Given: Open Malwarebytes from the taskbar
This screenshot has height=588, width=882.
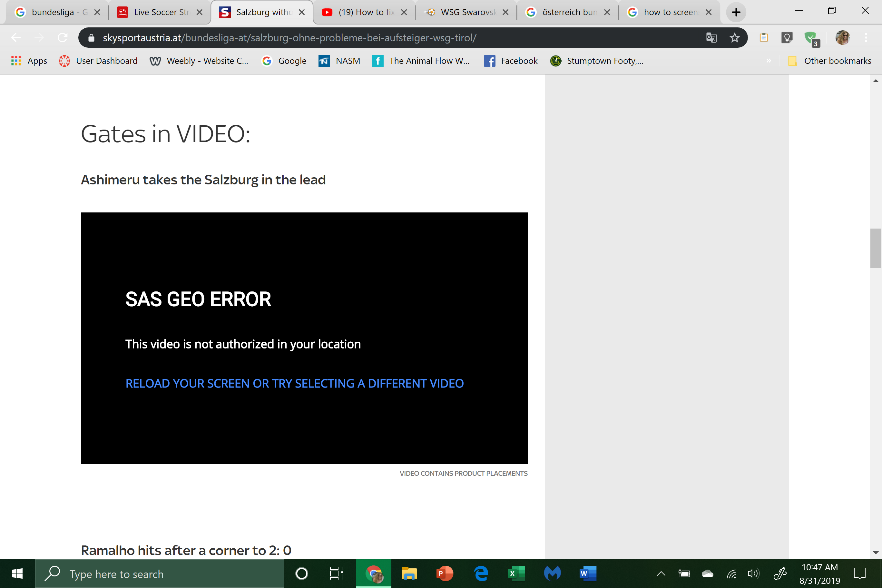Looking at the screenshot, I should click(552, 573).
